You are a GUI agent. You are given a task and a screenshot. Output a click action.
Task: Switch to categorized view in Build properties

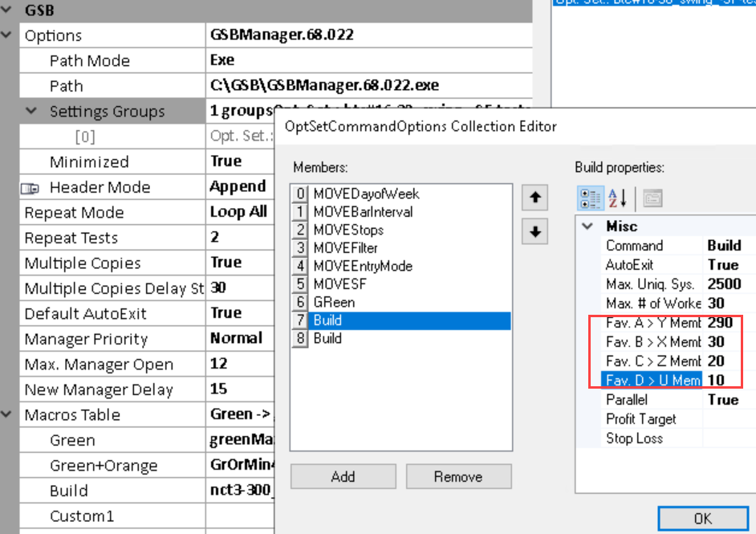click(x=591, y=198)
